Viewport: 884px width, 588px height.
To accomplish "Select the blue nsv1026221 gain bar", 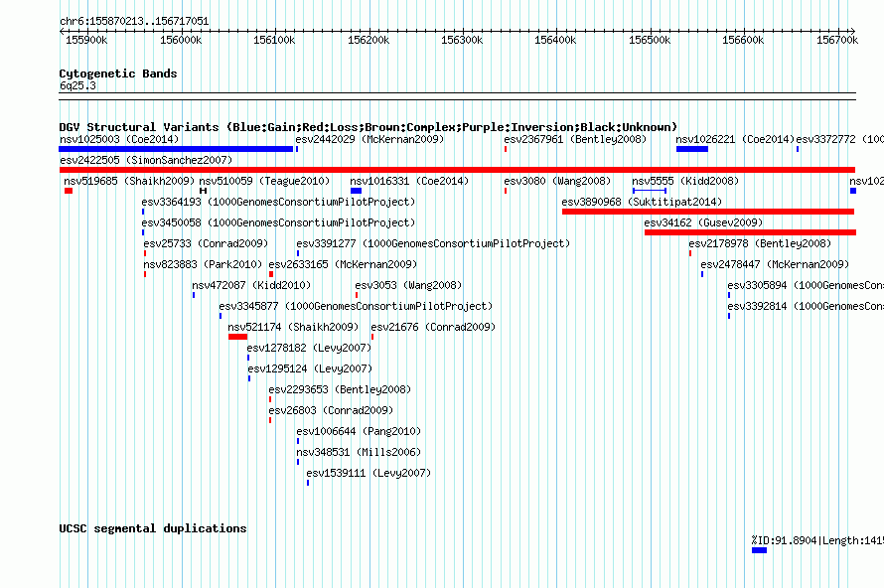I will [691, 149].
